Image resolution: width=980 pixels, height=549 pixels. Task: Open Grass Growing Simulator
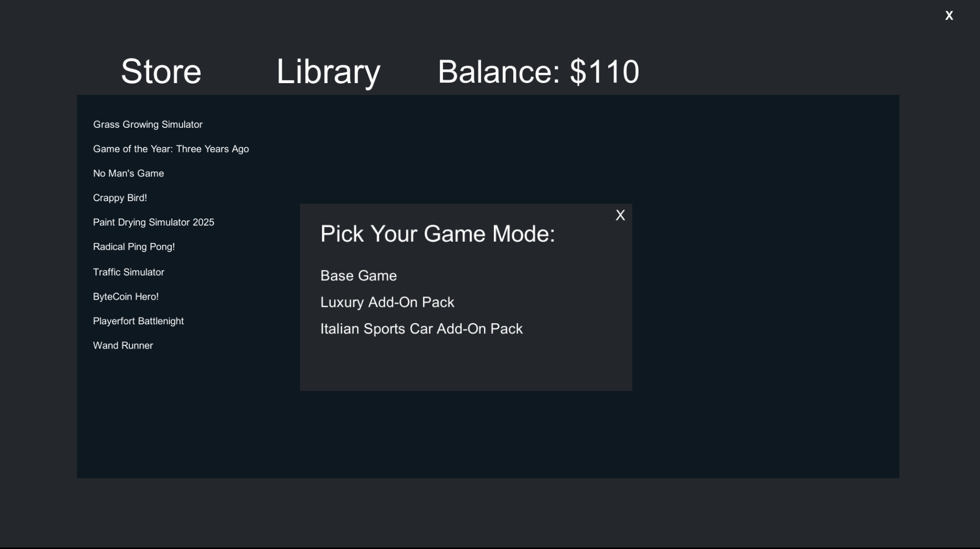pos(147,124)
